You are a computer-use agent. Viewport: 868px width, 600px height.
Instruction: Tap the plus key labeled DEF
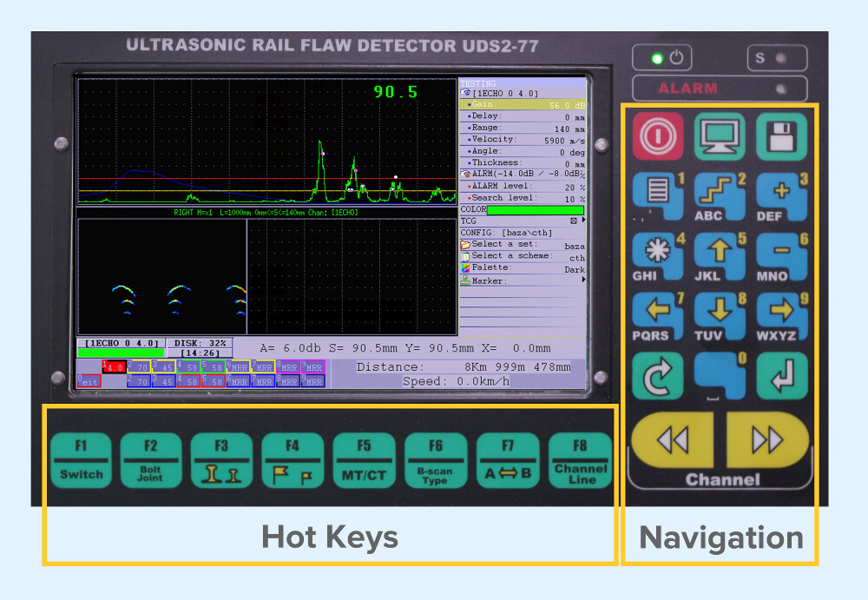point(781,196)
